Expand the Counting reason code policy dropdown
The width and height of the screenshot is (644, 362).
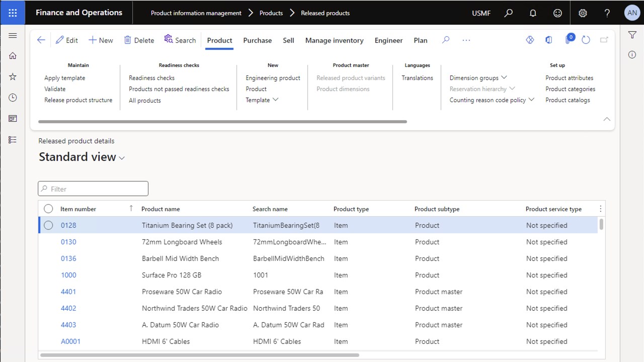[492, 100]
